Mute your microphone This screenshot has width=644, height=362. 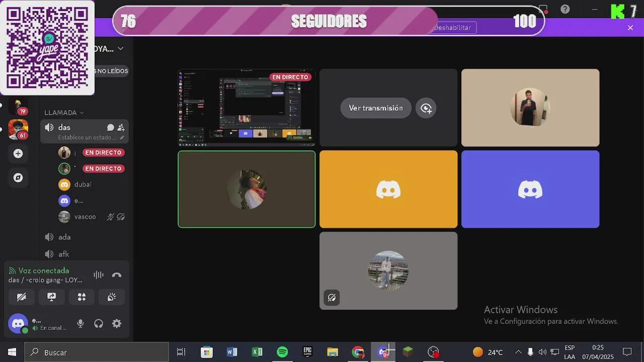[80, 323]
